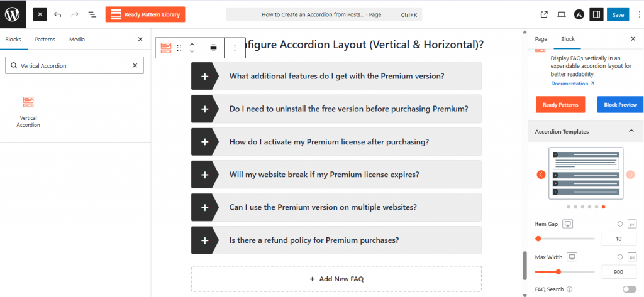Click the Max Width responsive device icon
The height and width of the screenshot is (297, 644).
click(x=572, y=257)
